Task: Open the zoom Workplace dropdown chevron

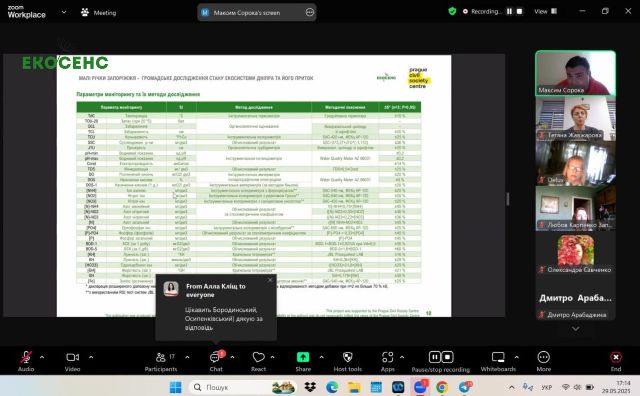Action: tap(64, 12)
